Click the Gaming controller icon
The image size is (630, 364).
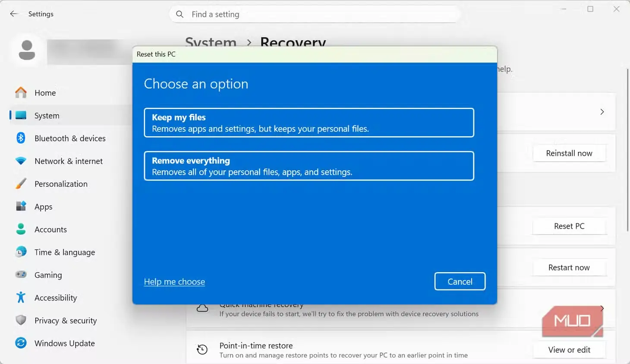(x=21, y=274)
